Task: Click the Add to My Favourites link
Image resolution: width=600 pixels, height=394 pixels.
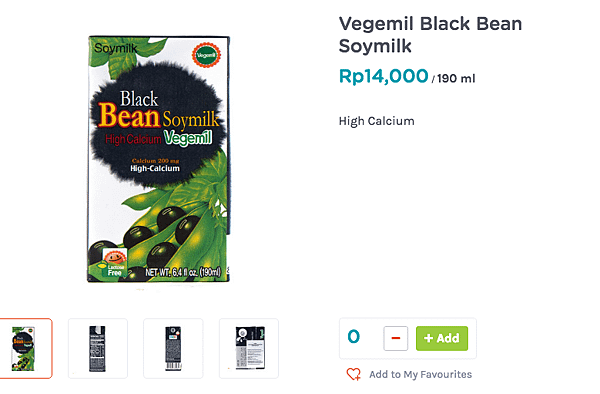Action: pyautogui.click(x=420, y=374)
